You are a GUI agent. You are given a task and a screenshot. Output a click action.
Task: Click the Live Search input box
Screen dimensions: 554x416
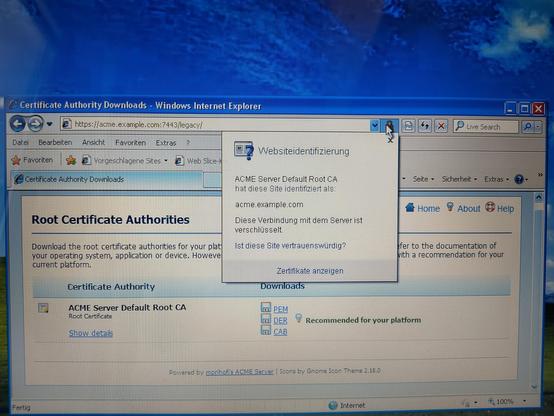pyautogui.click(x=486, y=127)
